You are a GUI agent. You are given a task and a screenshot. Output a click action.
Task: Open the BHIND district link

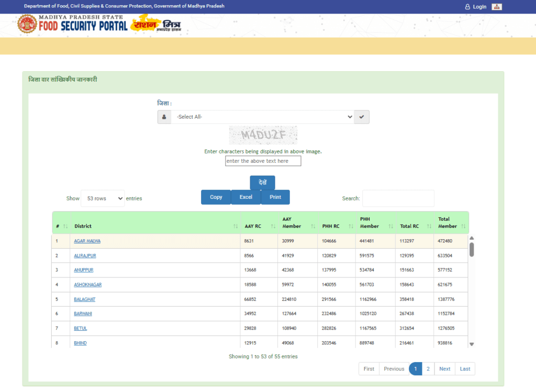(x=80, y=343)
